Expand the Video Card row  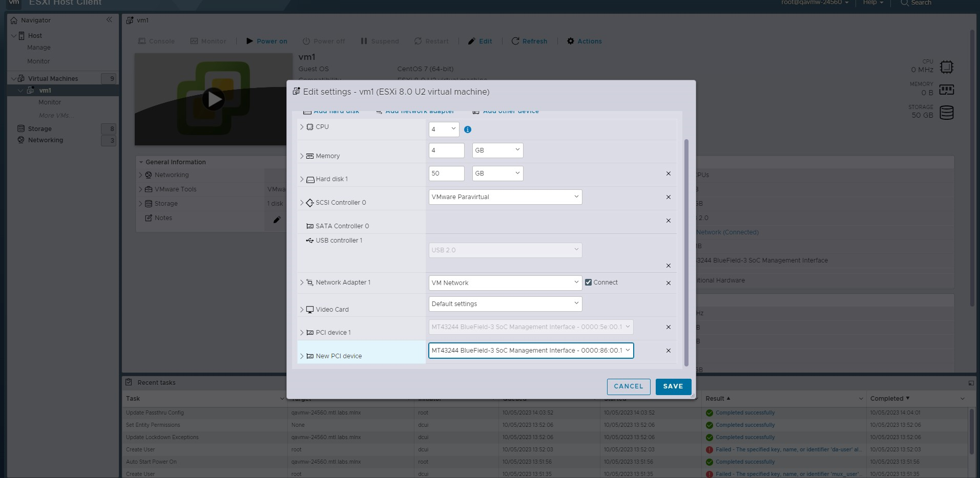coord(302,310)
